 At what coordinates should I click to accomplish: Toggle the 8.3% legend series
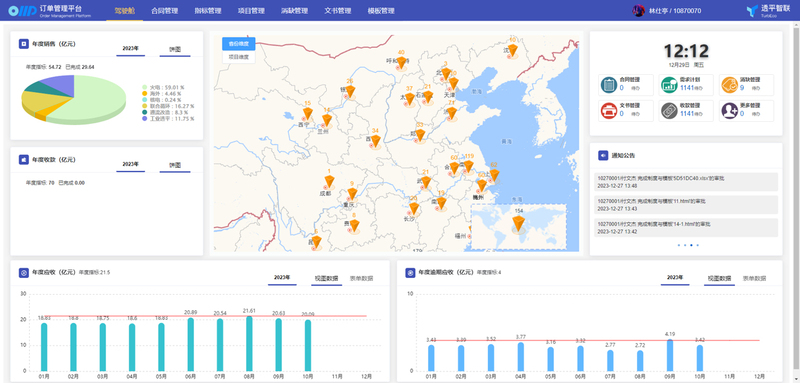click(x=166, y=112)
